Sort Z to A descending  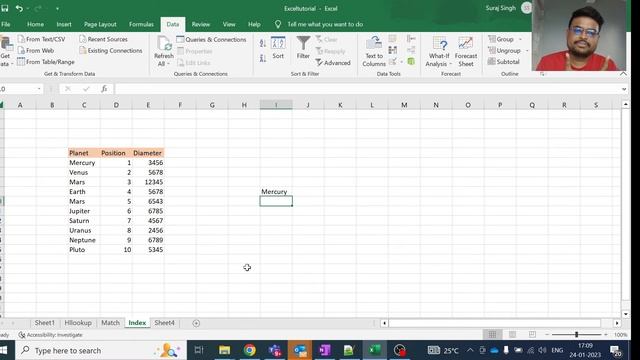tap(263, 58)
